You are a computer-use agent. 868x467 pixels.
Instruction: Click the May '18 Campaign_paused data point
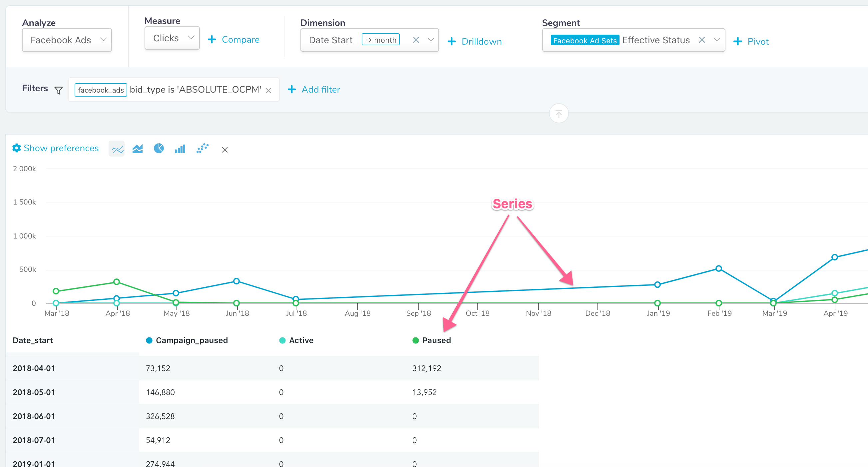pos(176,293)
